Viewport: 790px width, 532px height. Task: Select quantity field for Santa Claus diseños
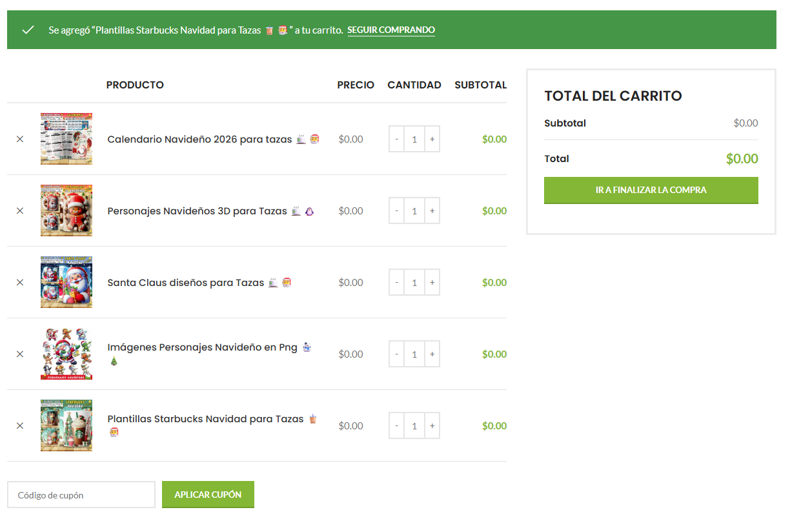(414, 282)
